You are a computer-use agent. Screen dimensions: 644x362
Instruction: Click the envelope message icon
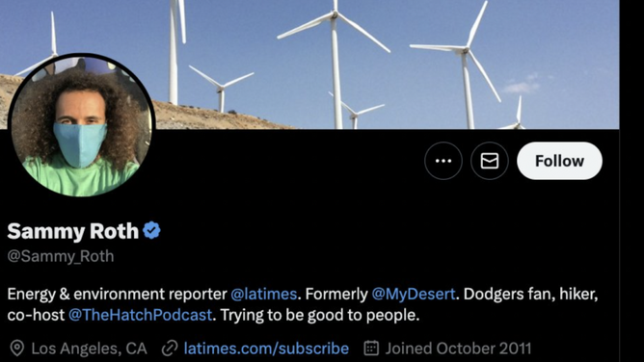click(x=490, y=161)
